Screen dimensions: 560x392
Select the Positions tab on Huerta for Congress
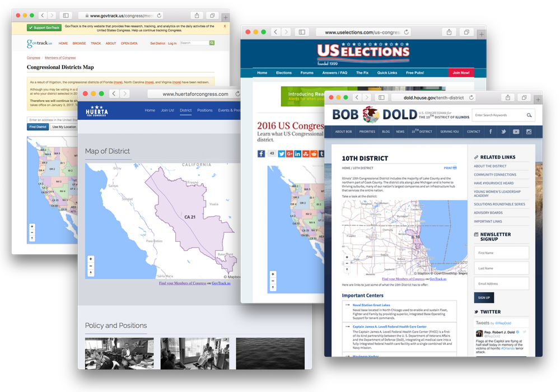tap(205, 110)
